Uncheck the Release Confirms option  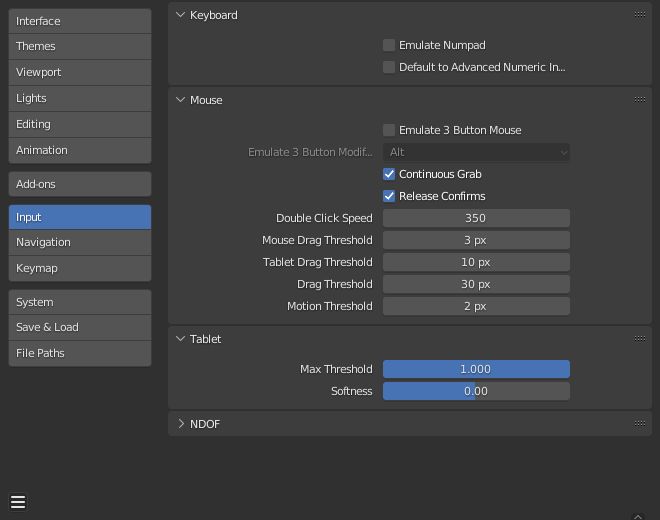tap(389, 196)
